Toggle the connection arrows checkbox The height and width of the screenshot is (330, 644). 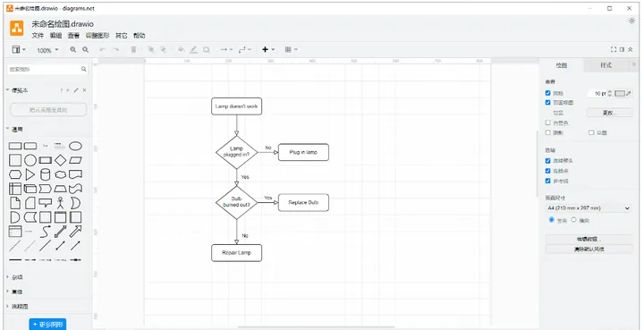click(x=547, y=160)
